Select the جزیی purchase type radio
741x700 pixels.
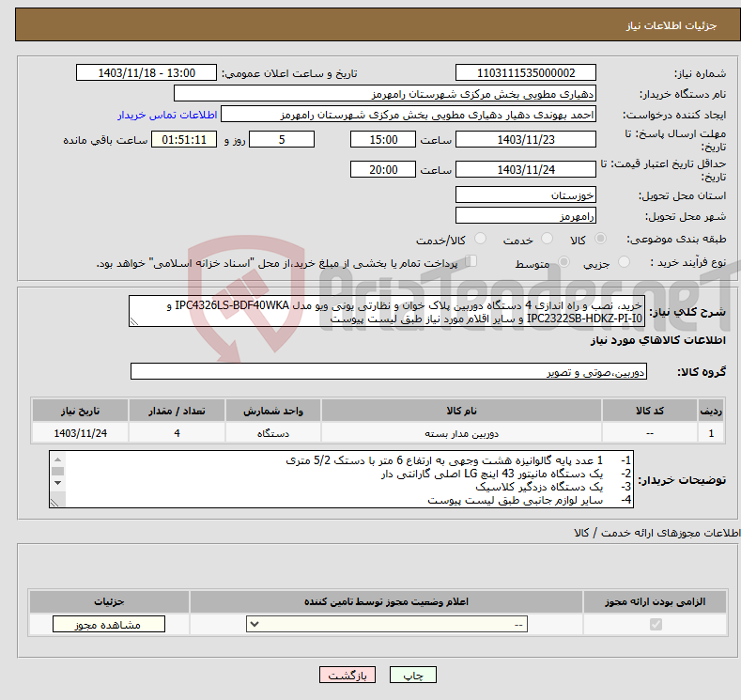(x=624, y=262)
